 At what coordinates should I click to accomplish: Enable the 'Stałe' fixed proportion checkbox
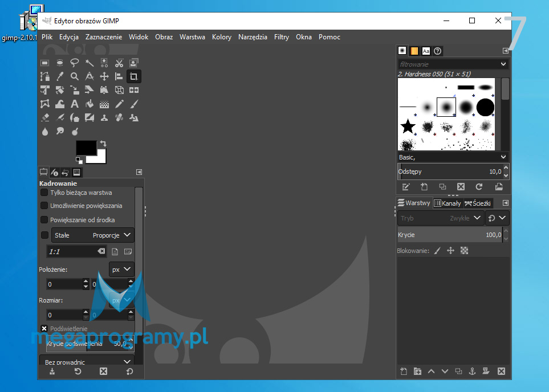tap(44, 235)
